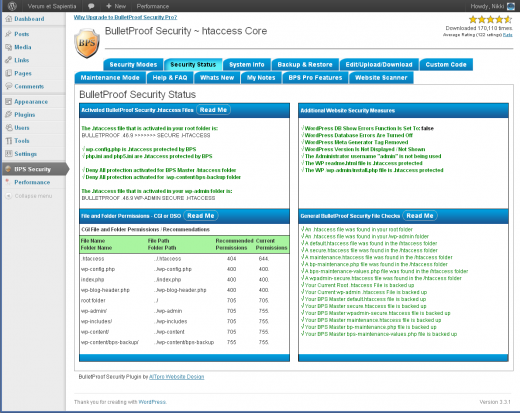
Task: Click the Appearance icon in sidebar
Action: tap(9, 101)
